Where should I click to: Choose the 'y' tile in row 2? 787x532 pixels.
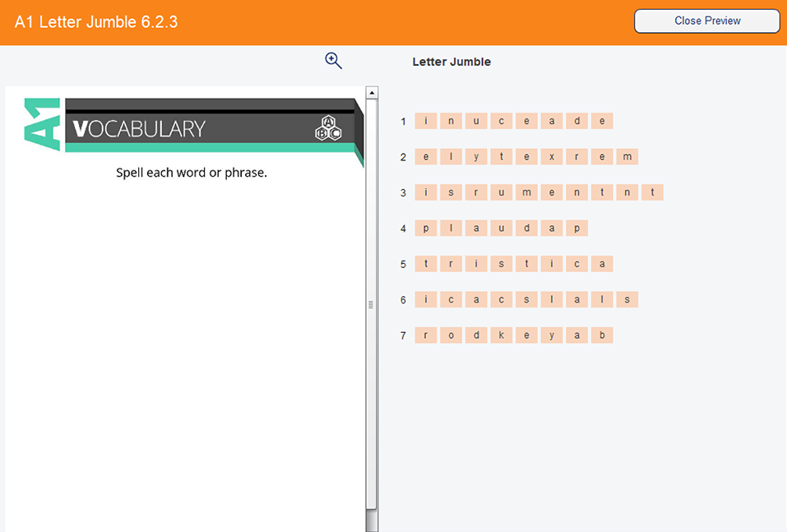pyautogui.click(x=476, y=157)
